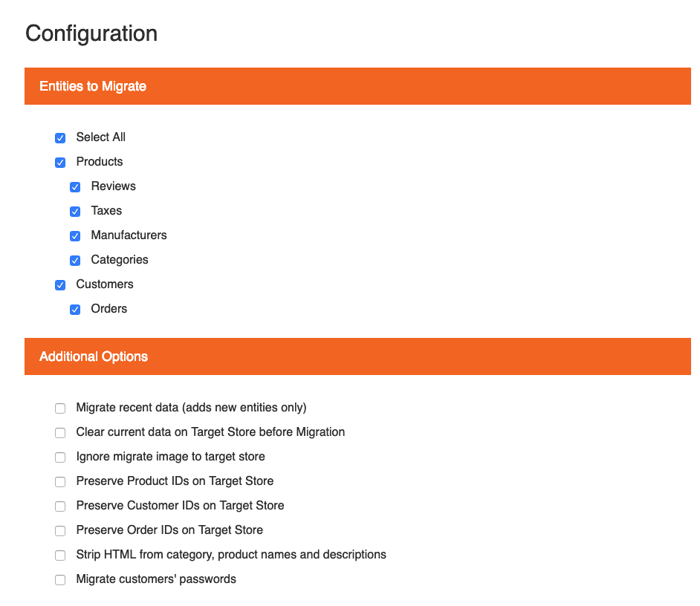
Task: Click the Orders entity label text
Action: coord(108,309)
